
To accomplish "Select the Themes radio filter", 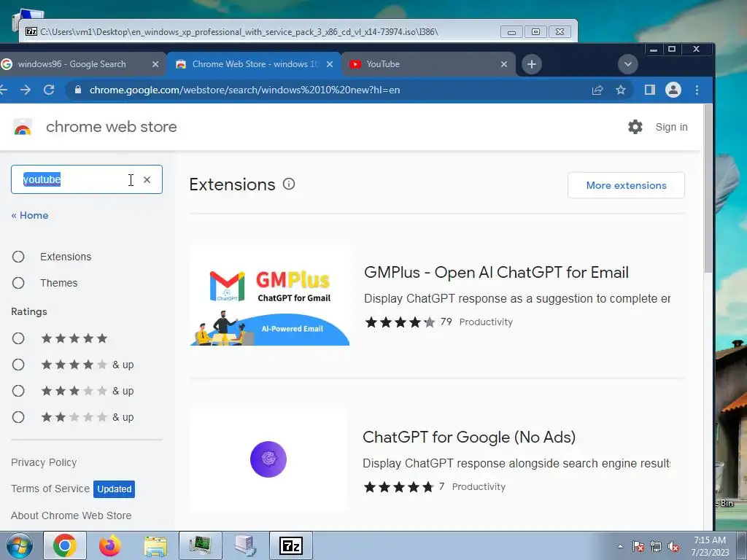I will click(18, 283).
